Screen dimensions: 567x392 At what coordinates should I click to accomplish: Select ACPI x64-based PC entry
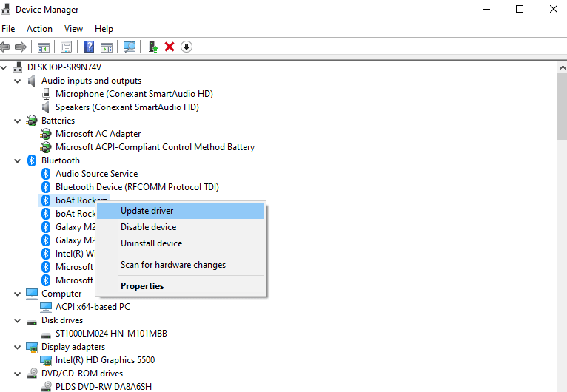[93, 307]
